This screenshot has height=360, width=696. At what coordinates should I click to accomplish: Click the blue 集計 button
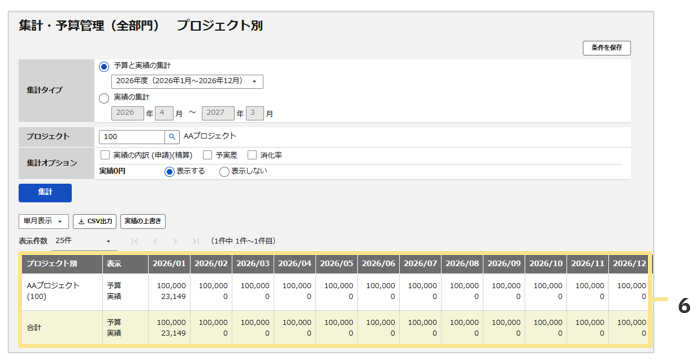[x=45, y=193]
